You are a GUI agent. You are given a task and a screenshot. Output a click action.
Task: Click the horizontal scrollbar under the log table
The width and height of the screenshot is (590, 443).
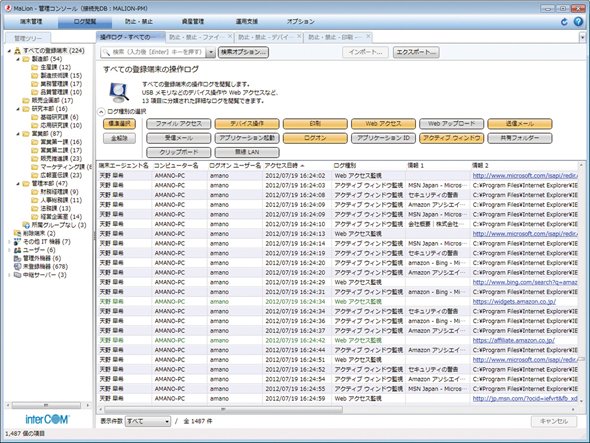pos(223,409)
